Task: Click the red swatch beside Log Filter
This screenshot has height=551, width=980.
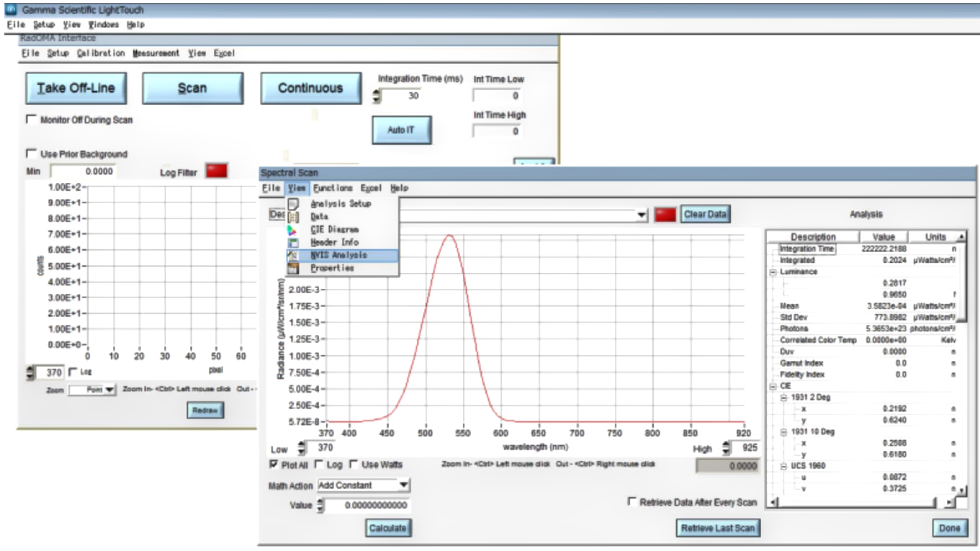Action: 216,171
